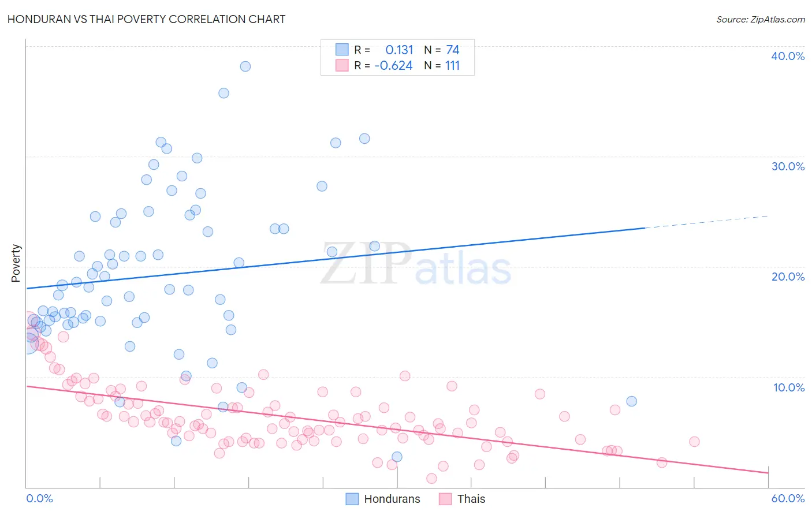This screenshot has height=515, width=812.
Task: Click the blue data point near 35.7%
Action: click(x=224, y=93)
